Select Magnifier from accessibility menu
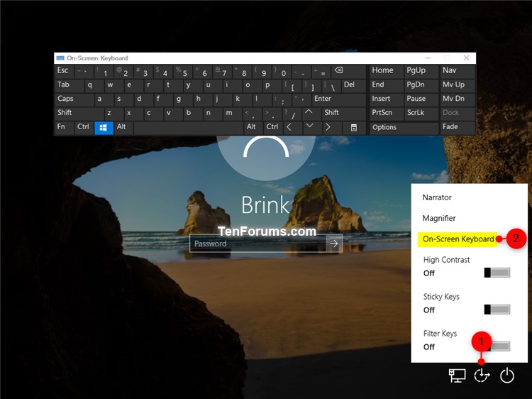Screen dimensions: 532x399 pos(438,218)
